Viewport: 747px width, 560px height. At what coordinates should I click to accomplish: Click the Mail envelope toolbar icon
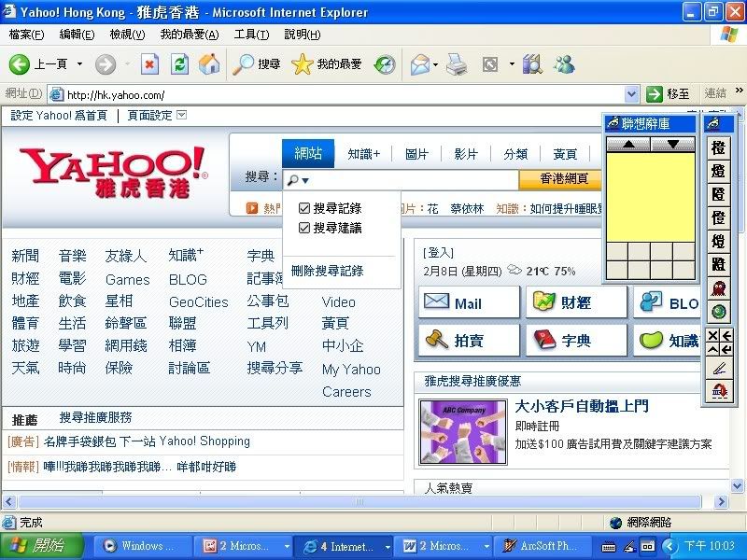pos(419,64)
